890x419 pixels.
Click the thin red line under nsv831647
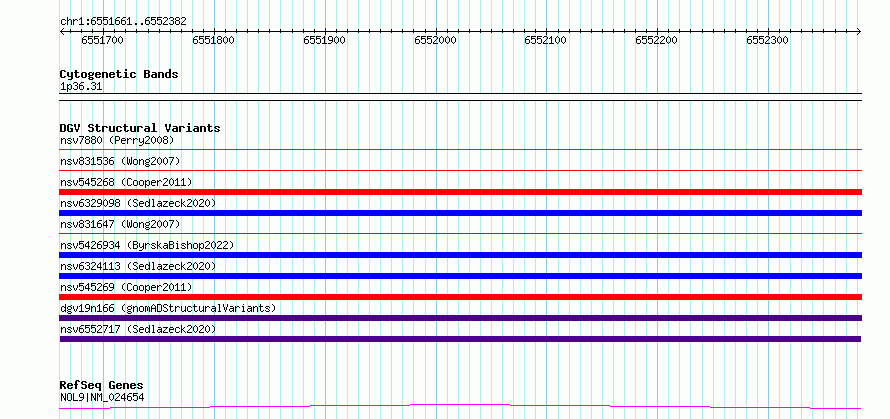click(460, 233)
